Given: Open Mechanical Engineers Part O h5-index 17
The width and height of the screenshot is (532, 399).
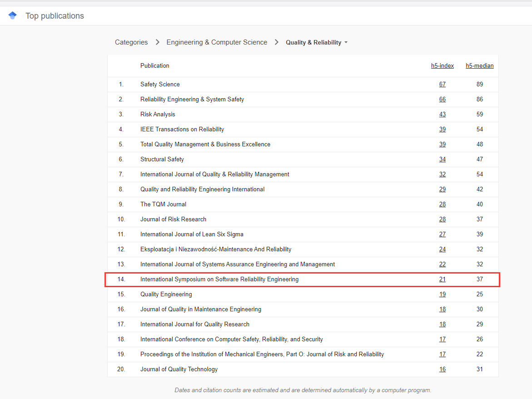Looking at the screenshot, I should pos(443,354).
